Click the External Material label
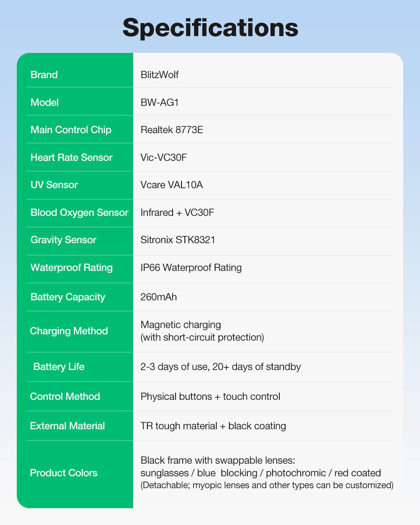The width and height of the screenshot is (420, 525). point(67,426)
